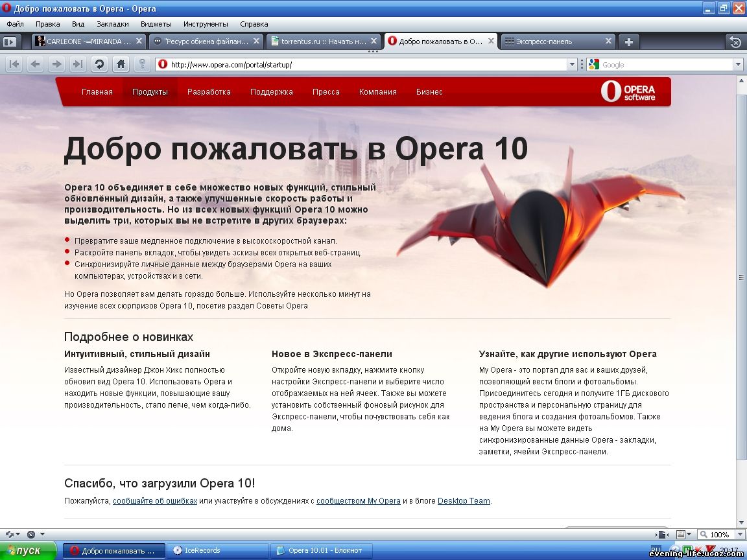Go back with the Back arrow
Image resolution: width=747 pixels, height=560 pixels.
point(35,64)
